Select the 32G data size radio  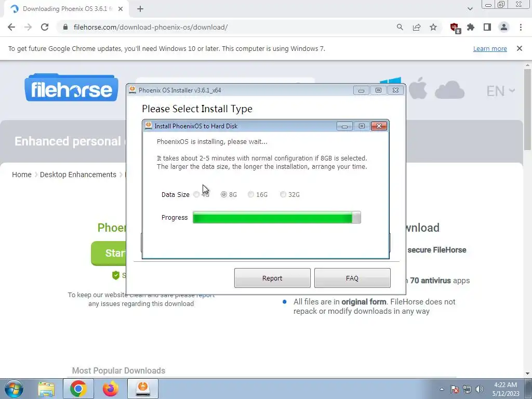pos(283,194)
